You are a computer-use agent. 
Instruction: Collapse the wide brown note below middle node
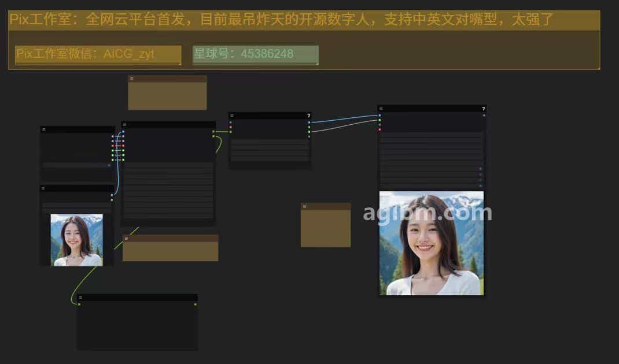tap(126, 238)
